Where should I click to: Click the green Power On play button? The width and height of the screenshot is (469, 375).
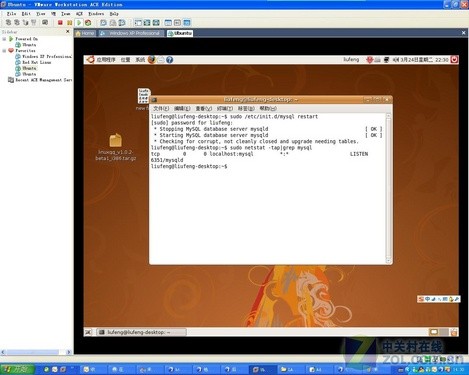79,23
